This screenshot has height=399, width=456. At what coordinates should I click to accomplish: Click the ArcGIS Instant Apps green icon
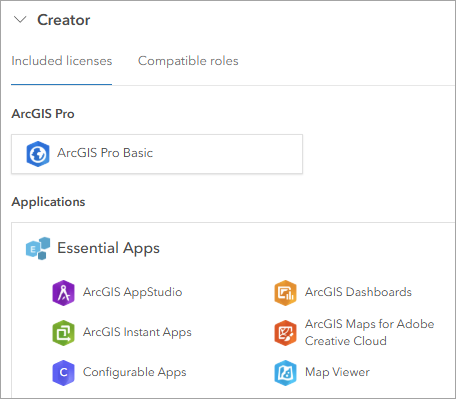pyautogui.click(x=63, y=333)
